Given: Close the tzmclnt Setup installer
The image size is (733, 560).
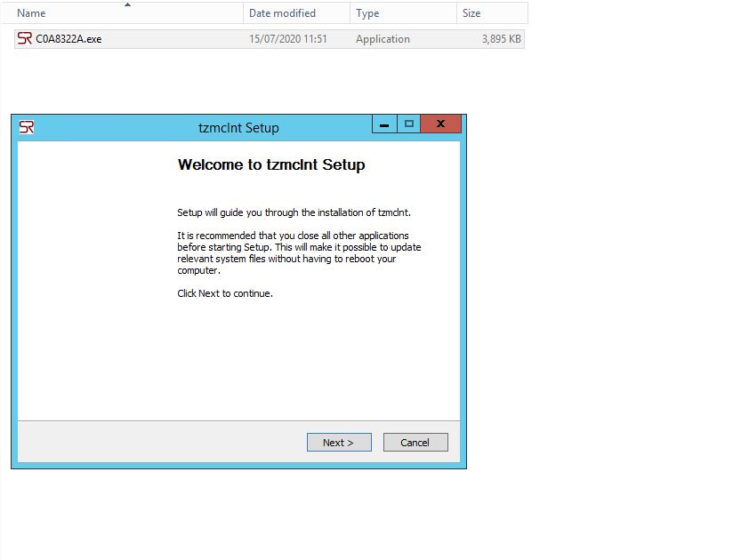Looking at the screenshot, I should 440,125.
